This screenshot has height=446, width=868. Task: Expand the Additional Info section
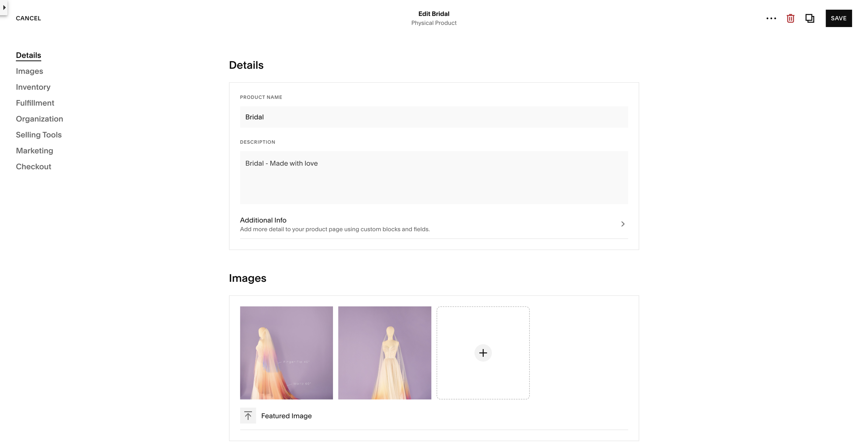pos(263,220)
